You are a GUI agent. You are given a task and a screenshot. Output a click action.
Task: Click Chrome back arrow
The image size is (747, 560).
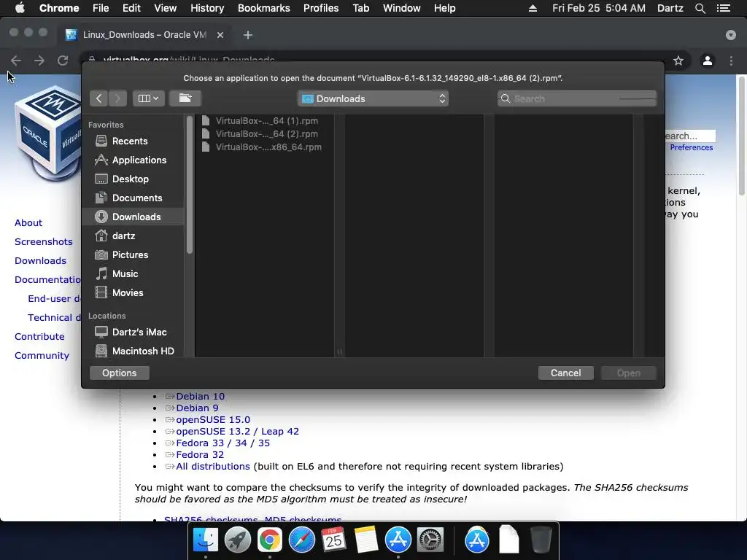coord(16,61)
